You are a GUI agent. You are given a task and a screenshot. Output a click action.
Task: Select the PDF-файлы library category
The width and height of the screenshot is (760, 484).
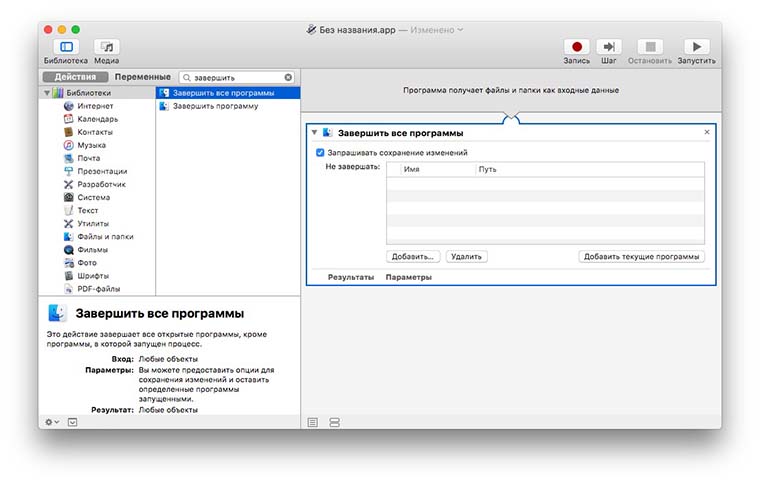coord(98,289)
